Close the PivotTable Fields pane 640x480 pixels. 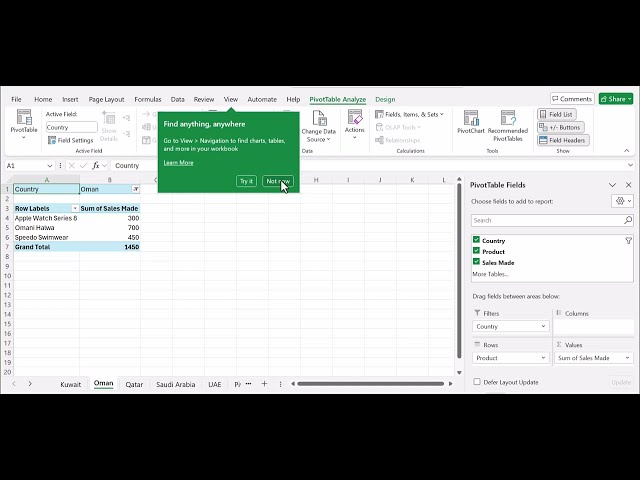[629, 185]
